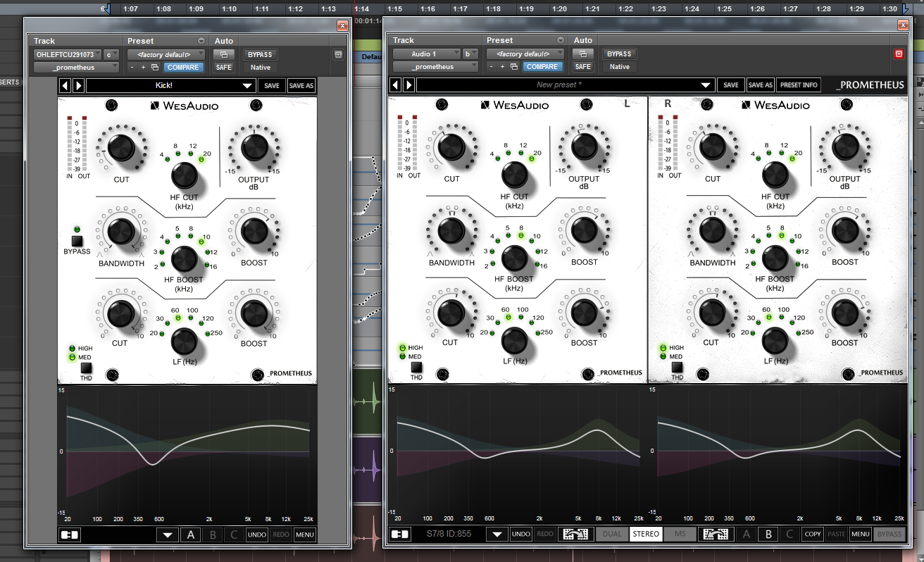Click hardware connection icon beside S7/8 ID:855
Viewport: 924px width, 562px height.
(400, 534)
